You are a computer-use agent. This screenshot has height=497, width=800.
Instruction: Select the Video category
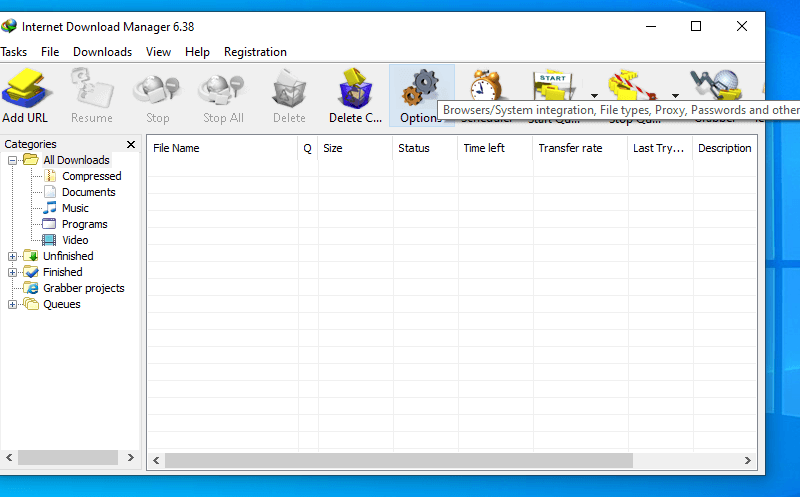[x=75, y=240]
